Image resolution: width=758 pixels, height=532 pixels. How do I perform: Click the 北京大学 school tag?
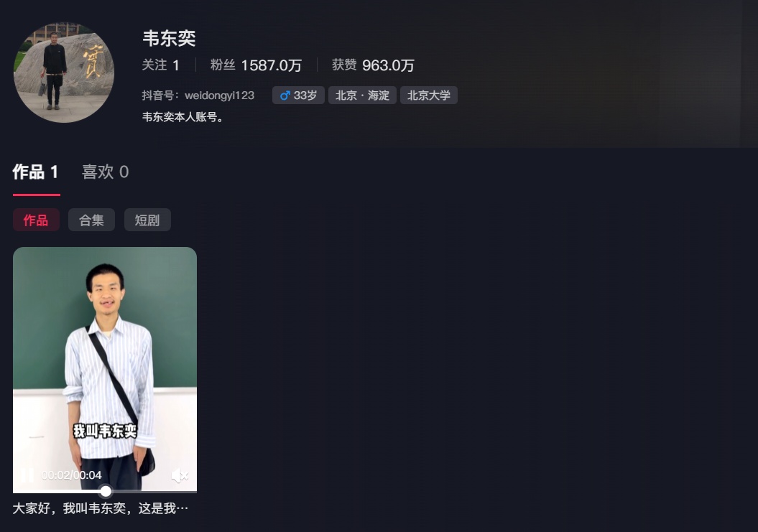point(429,95)
